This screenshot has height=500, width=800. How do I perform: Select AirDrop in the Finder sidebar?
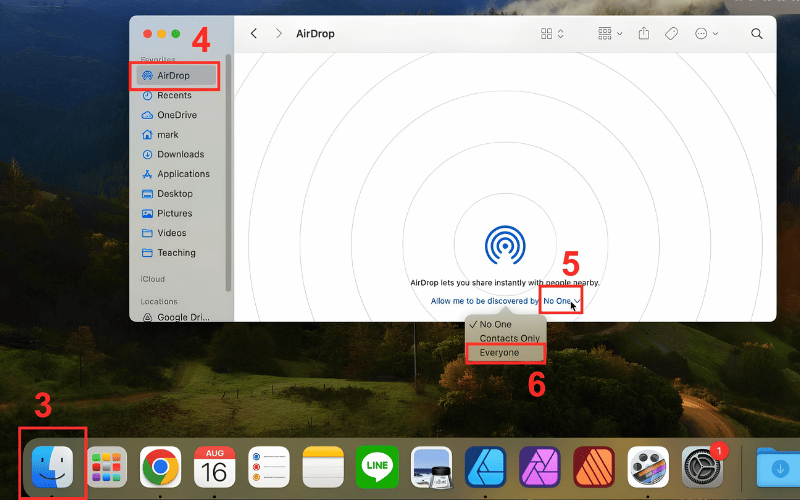[177, 76]
